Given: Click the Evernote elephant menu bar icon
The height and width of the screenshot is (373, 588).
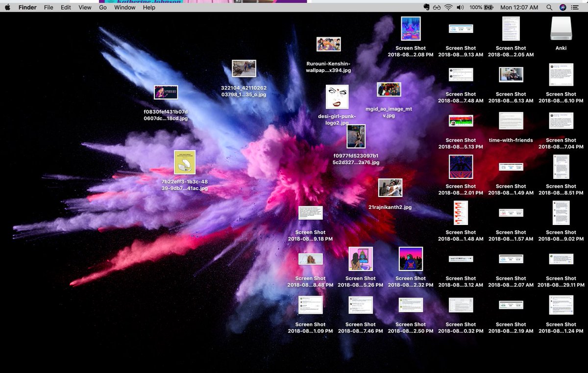Looking at the screenshot, I should click(427, 7).
